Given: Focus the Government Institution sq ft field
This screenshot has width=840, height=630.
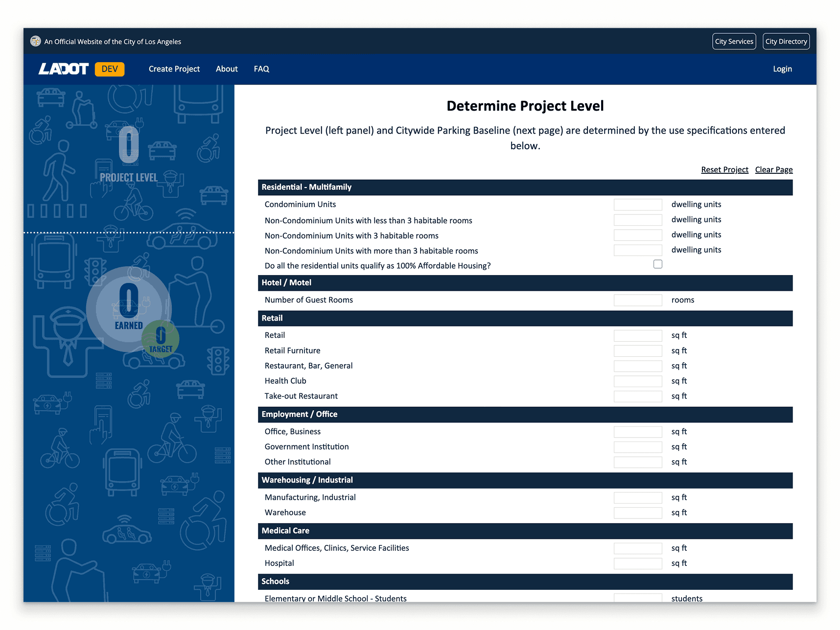Looking at the screenshot, I should [638, 447].
